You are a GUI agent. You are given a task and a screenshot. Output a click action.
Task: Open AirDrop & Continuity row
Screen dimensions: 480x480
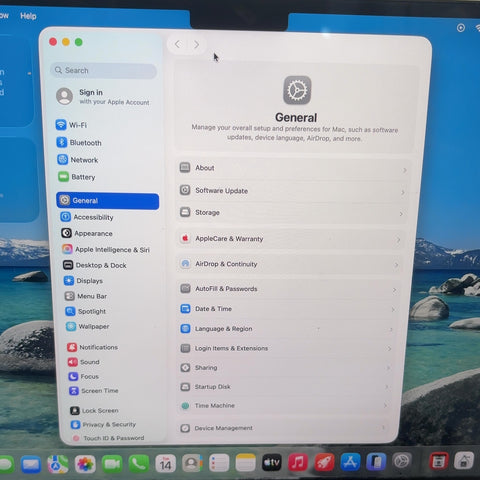point(289,264)
